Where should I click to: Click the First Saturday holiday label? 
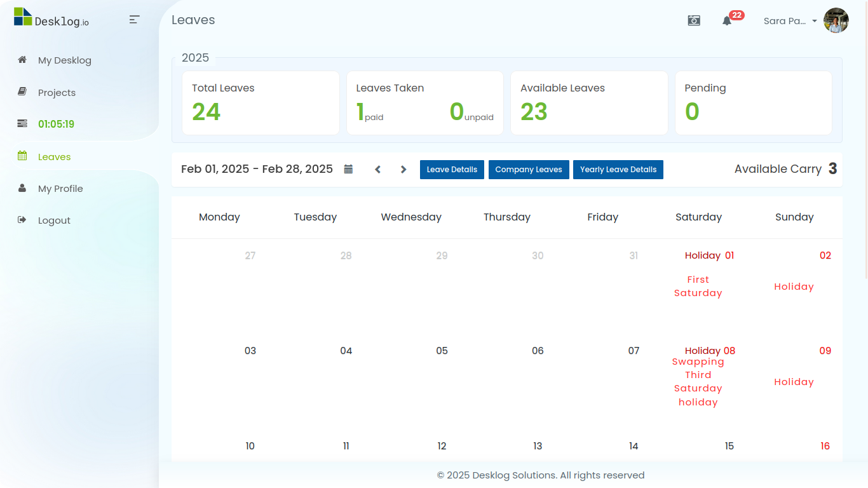(698, 286)
